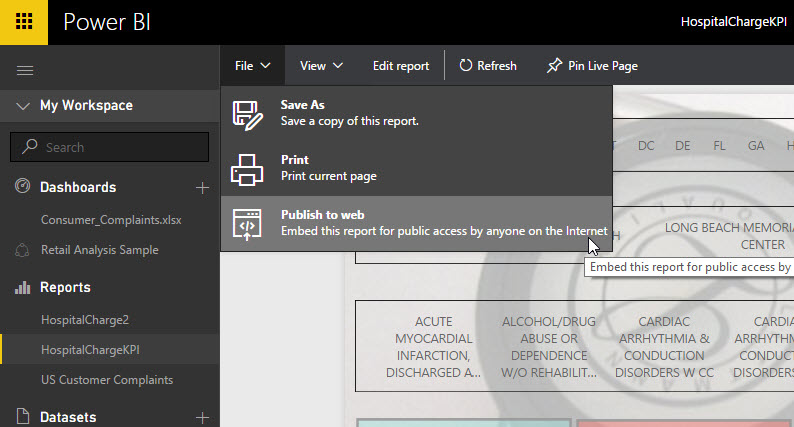Image resolution: width=794 pixels, height=427 pixels.
Task: Choose Save As menu entry
Action: (417, 113)
